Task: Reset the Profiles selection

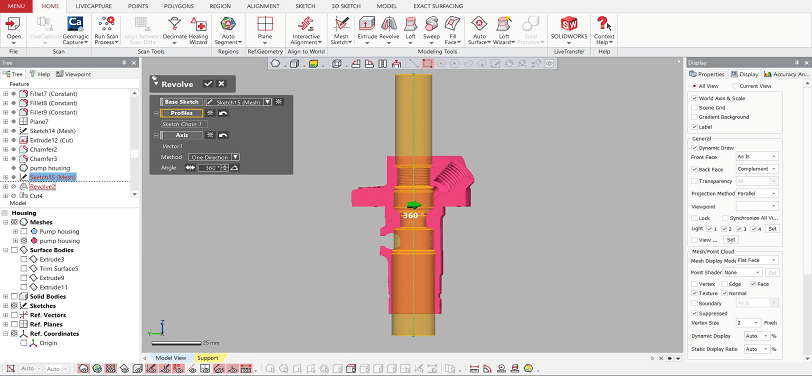Action: [223, 113]
